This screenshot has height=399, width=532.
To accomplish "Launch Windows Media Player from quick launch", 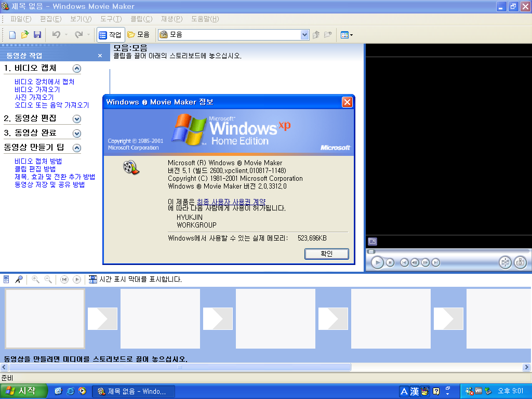I will coord(82,391).
